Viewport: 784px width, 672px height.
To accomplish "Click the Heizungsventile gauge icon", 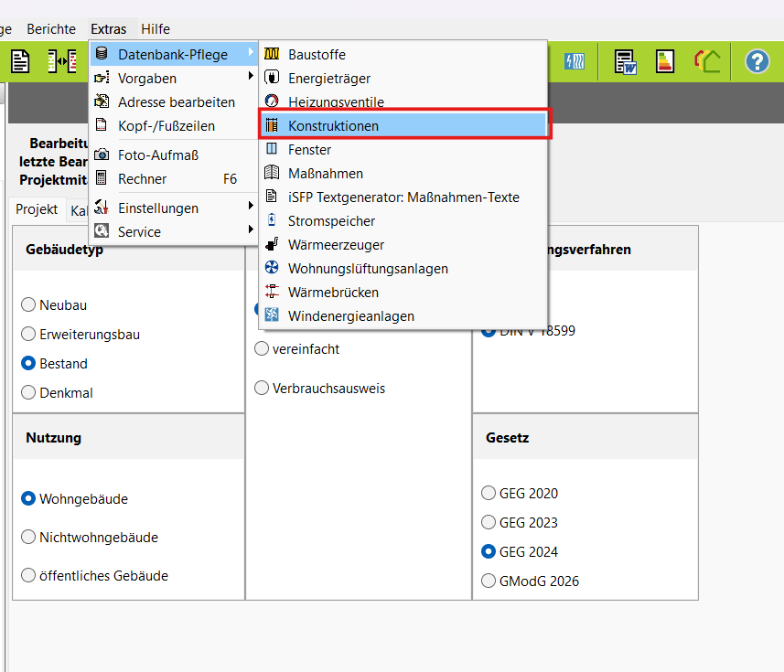I will (x=272, y=101).
